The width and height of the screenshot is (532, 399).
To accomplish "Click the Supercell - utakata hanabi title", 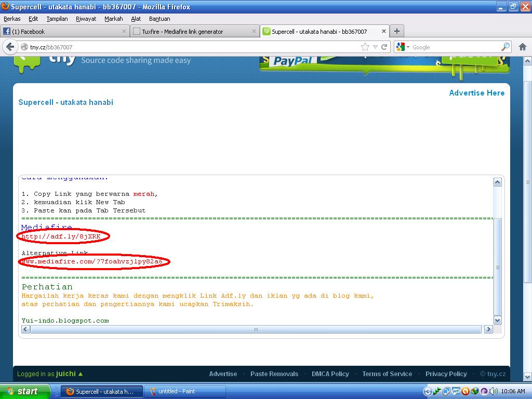I will coord(66,102).
